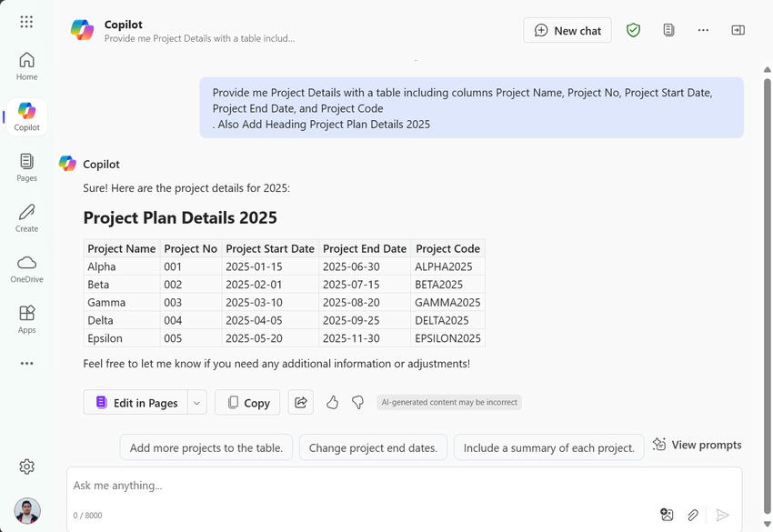The height and width of the screenshot is (532, 773).
Task: Give the response a thumbs up
Action: tap(332, 402)
